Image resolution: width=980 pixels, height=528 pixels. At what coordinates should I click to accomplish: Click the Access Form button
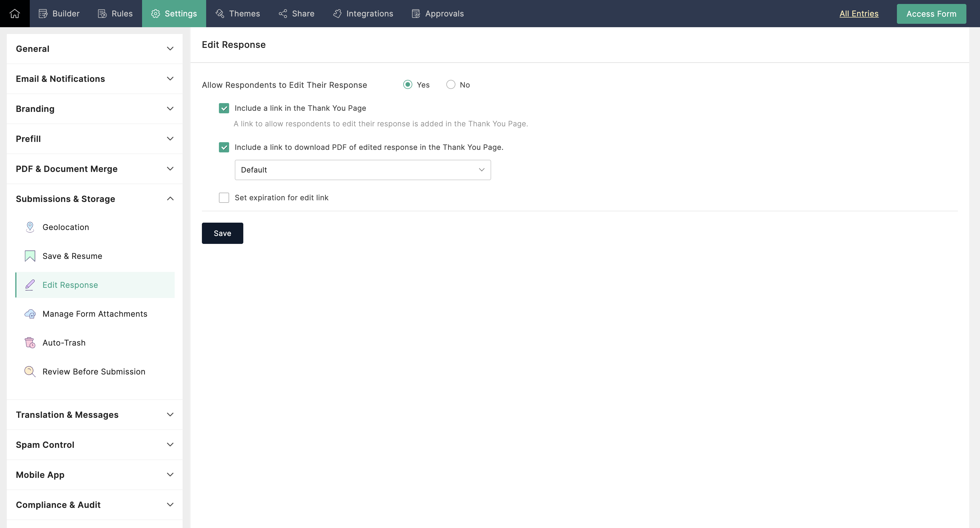coord(931,13)
